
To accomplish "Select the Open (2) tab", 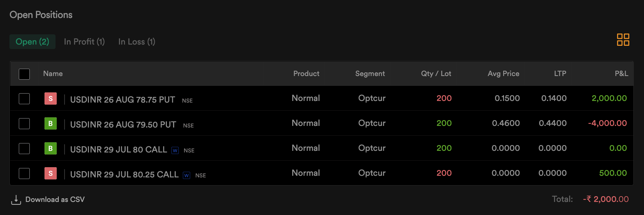I will pyautogui.click(x=32, y=42).
